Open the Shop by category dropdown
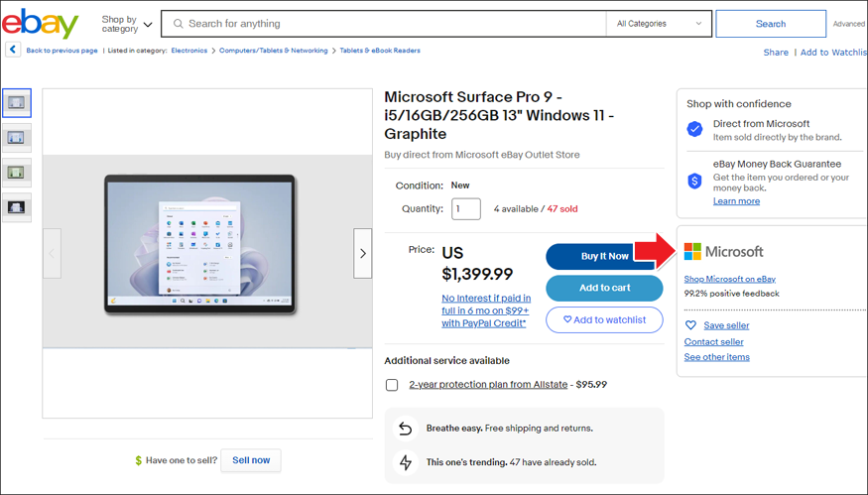 pos(126,24)
